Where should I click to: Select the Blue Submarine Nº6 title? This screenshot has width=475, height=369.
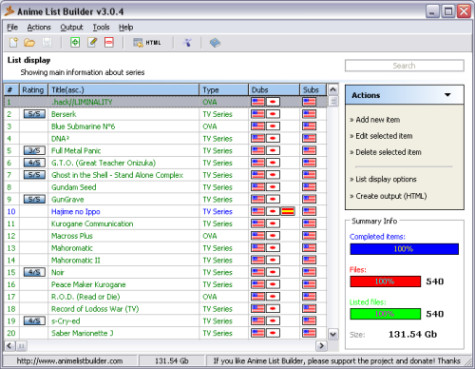click(83, 126)
